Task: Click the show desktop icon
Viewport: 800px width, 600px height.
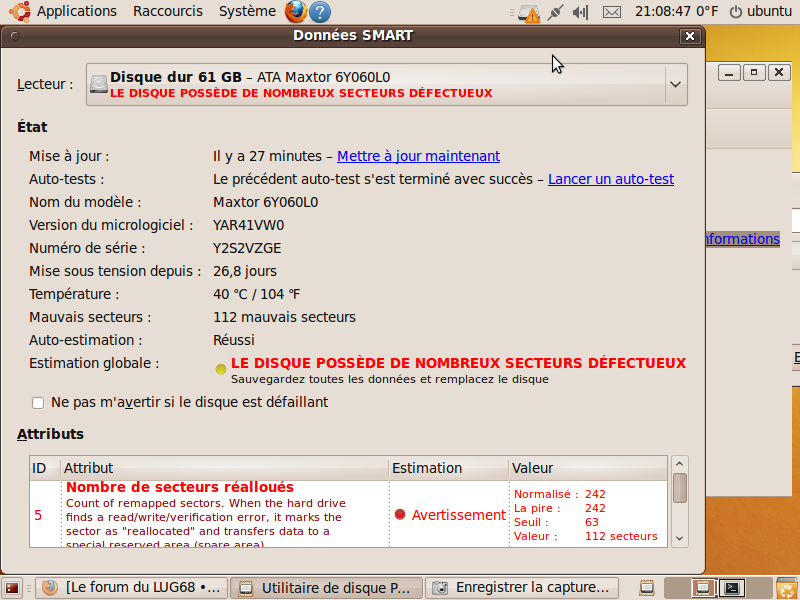Action: (x=12, y=588)
